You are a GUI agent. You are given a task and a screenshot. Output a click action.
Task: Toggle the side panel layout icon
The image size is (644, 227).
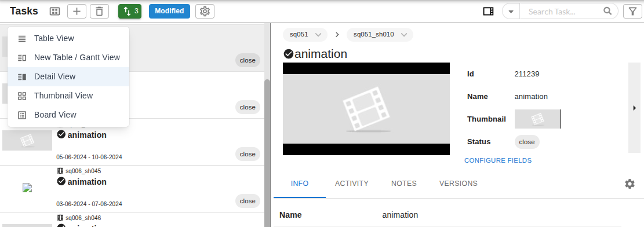pos(488,12)
